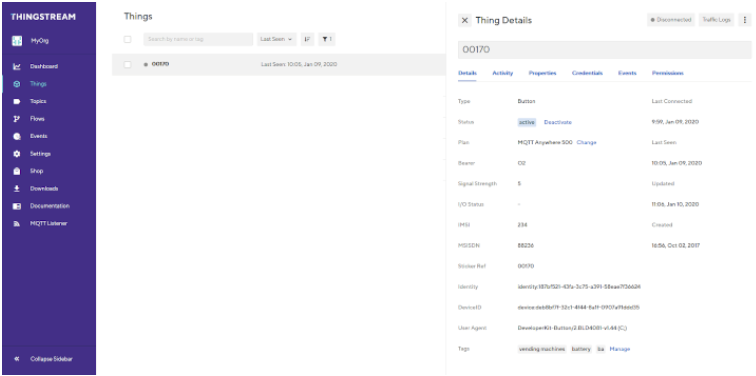This screenshot has height=376, width=756.
Task: Click the thing name field showing 00170
Action: [x=605, y=50]
